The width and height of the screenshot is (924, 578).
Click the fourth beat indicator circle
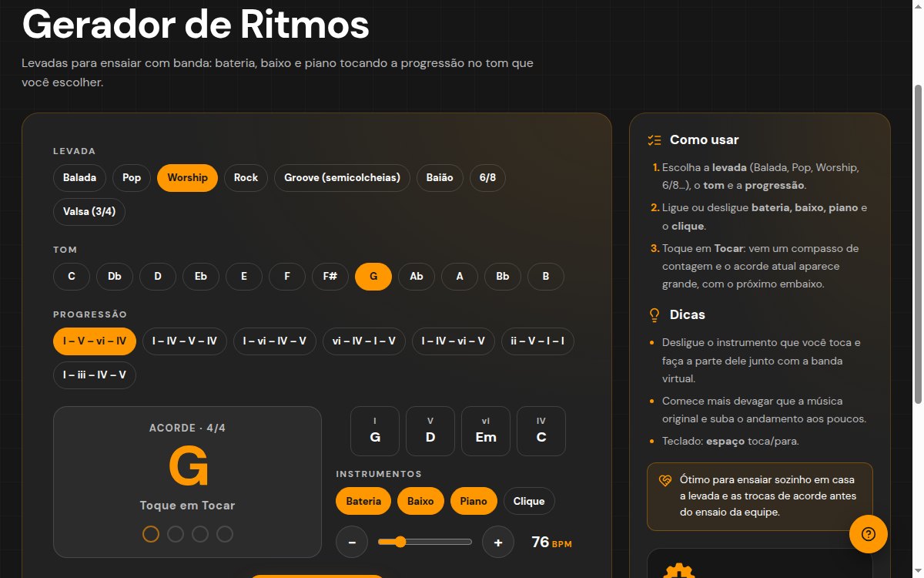pyautogui.click(x=225, y=534)
